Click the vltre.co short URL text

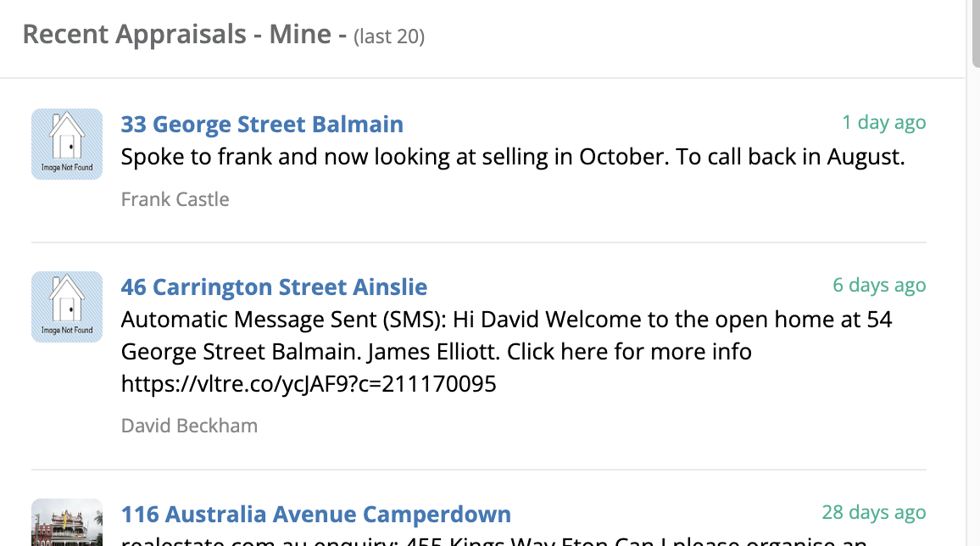click(x=308, y=383)
